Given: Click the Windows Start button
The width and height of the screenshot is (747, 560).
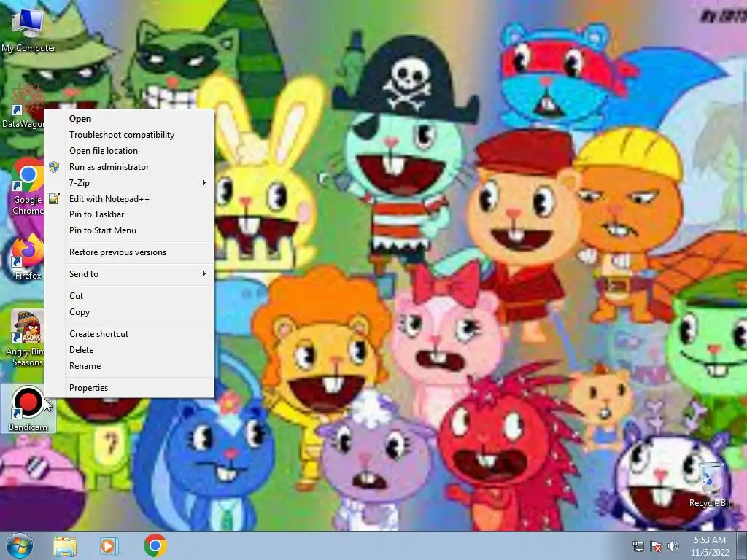Looking at the screenshot, I should 20,545.
